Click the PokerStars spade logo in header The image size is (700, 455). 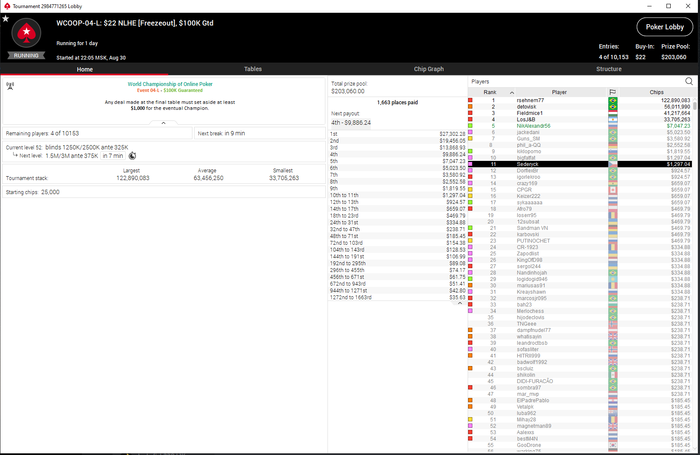click(x=26, y=33)
